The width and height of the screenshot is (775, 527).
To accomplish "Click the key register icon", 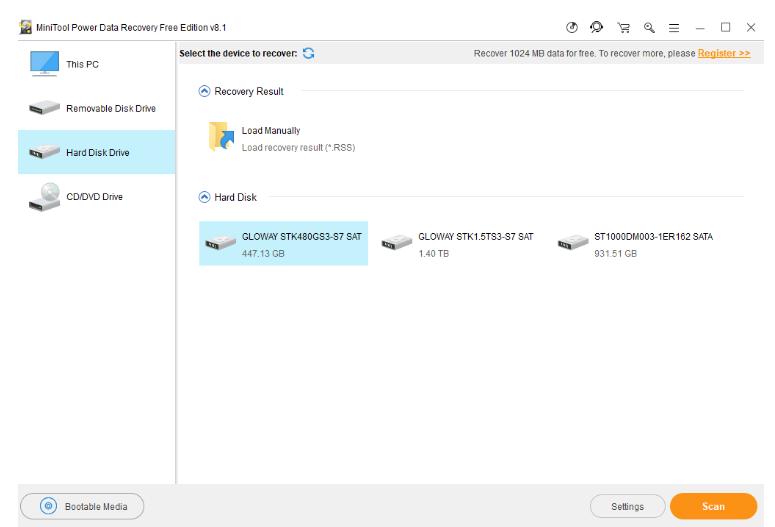I will point(649,28).
